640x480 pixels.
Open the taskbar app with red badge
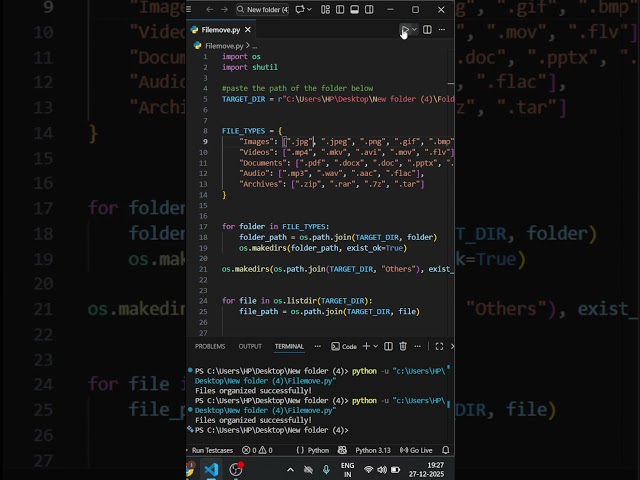(236, 469)
